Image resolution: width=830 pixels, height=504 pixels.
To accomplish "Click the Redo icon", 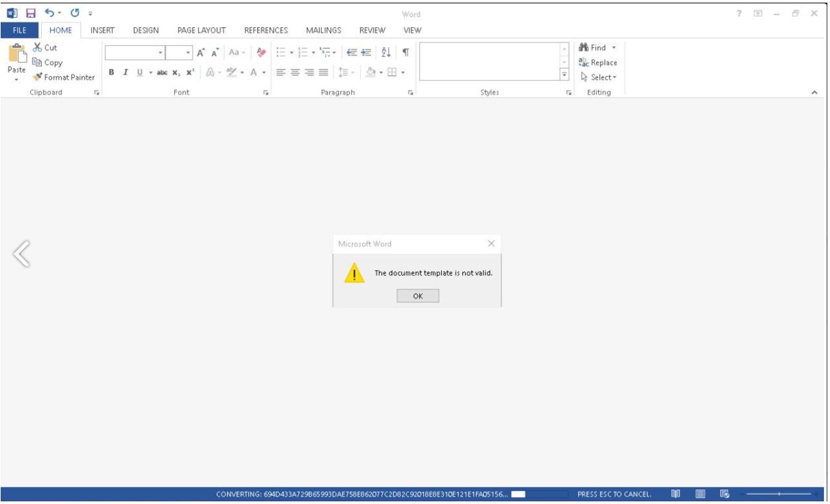I will pyautogui.click(x=76, y=14).
